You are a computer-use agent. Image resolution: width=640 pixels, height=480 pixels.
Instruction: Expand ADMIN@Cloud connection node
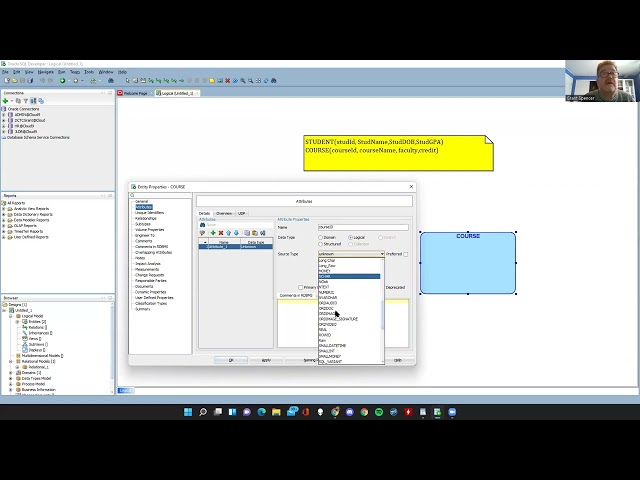pyautogui.click(x=4, y=115)
